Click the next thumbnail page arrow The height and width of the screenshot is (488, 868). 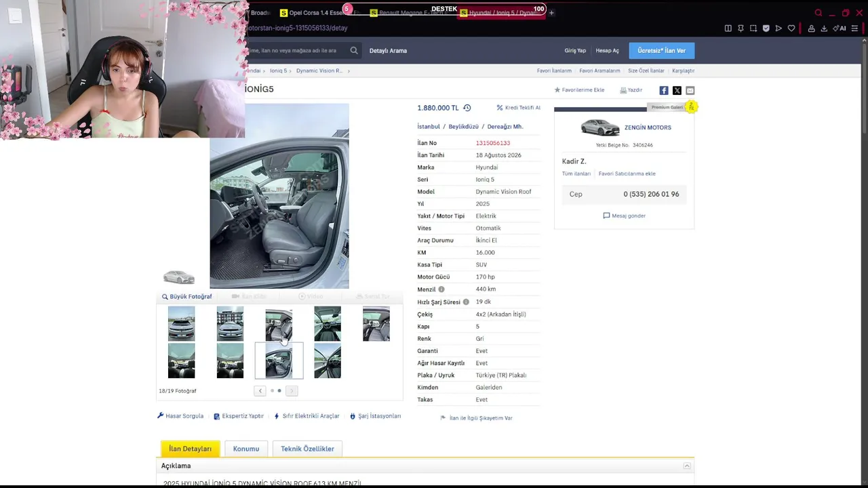point(292,390)
